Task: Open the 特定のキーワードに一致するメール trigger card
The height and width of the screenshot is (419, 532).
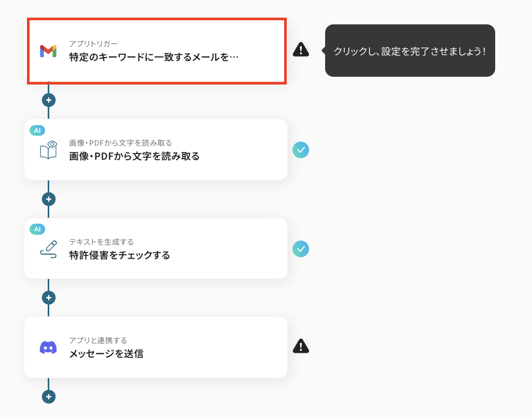Action: [x=157, y=51]
